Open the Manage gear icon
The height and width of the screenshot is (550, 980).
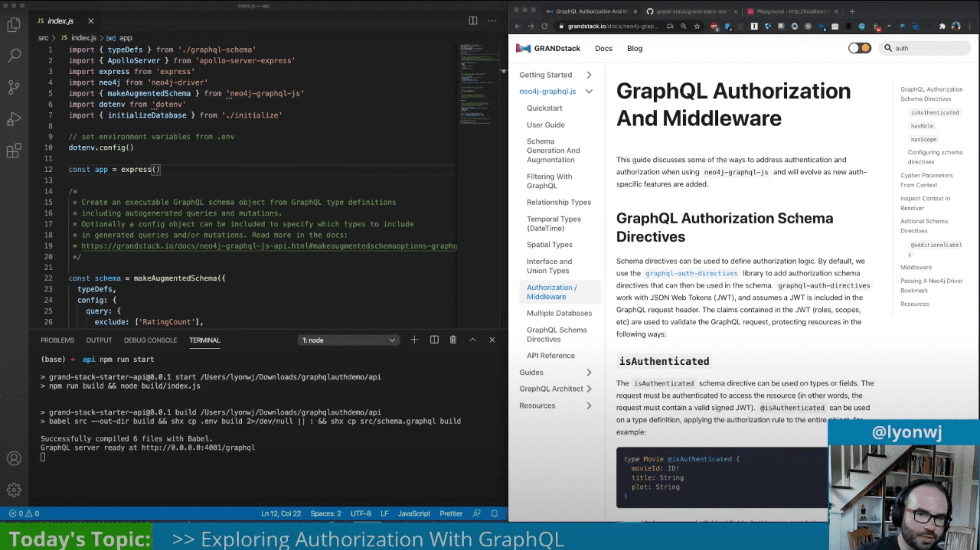14,490
